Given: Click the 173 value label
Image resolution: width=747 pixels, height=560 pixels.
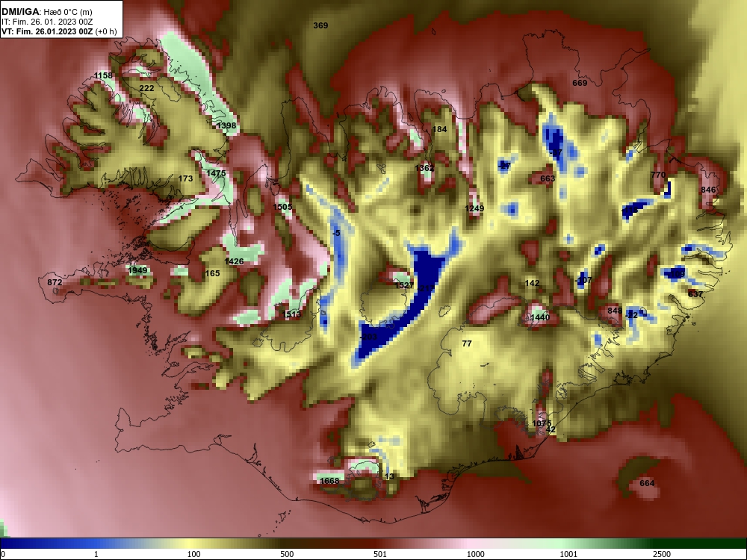Looking at the screenshot, I should pos(185,178).
